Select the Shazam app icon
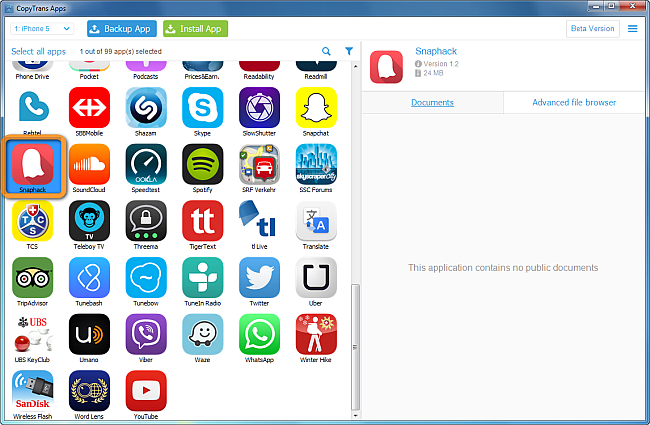 pyautogui.click(x=146, y=107)
